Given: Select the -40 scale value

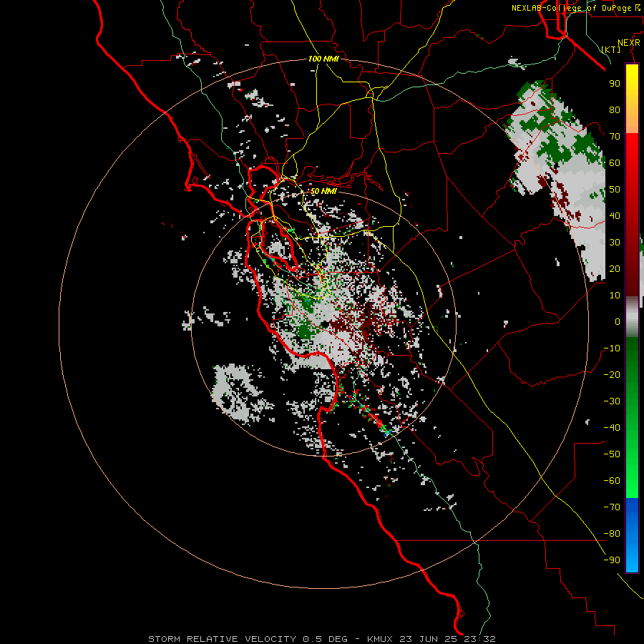Looking at the screenshot, I should click(612, 428).
